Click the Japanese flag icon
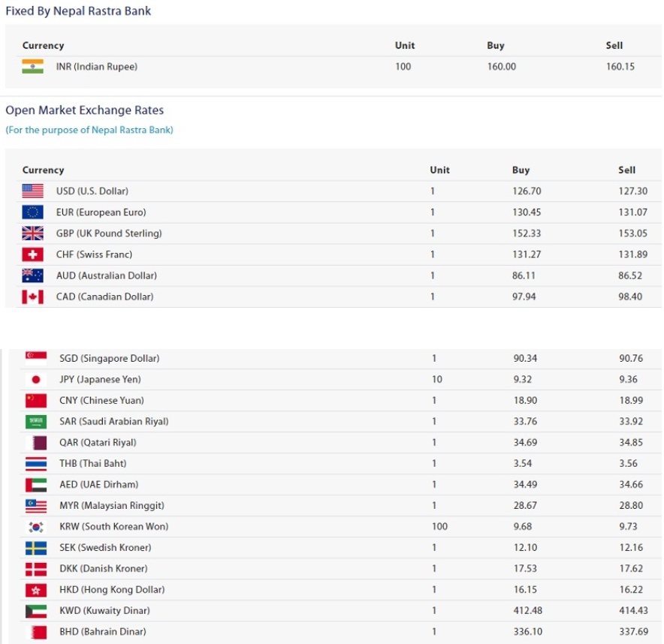Image resolution: width=664 pixels, height=644 pixels. (x=36, y=379)
